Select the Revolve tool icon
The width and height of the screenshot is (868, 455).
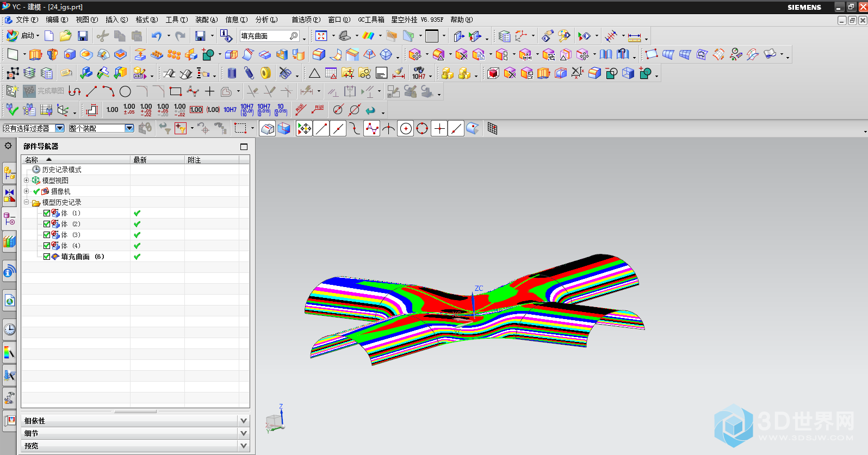(x=52, y=54)
